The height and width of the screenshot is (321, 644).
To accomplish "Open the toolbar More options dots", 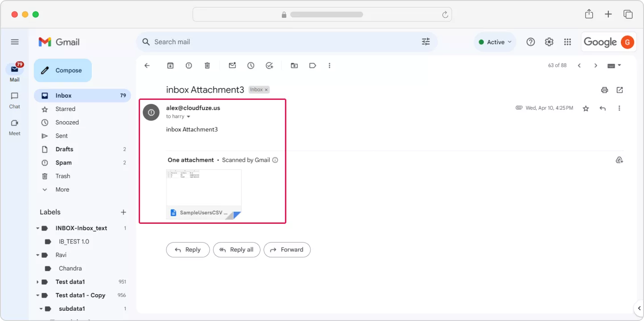I will (x=330, y=66).
